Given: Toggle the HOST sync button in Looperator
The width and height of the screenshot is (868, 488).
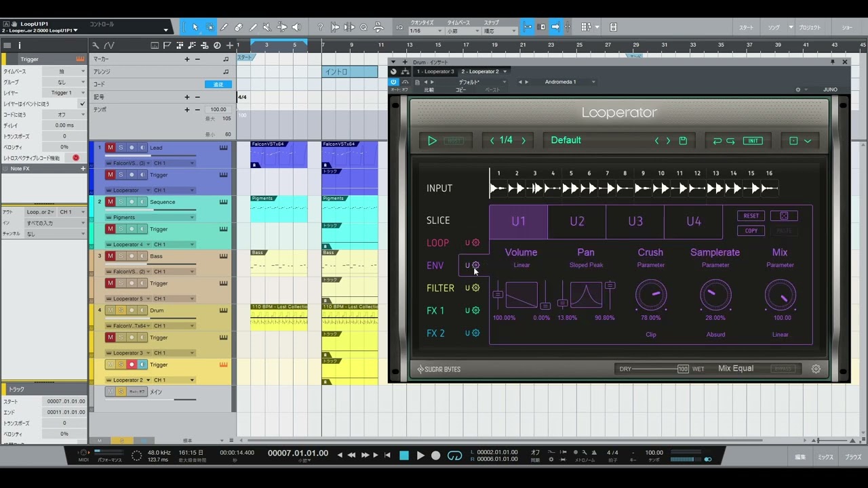Looking at the screenshot, I should [455, 141].
